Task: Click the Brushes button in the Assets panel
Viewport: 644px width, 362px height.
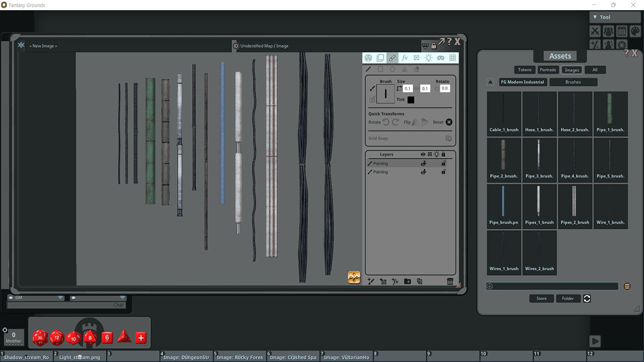Action: (x=573, y=81)
